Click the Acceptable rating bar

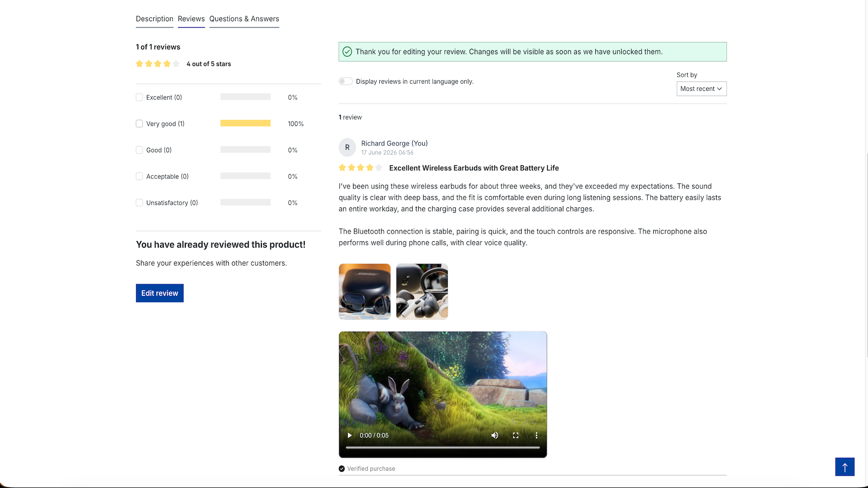point(245,176)
